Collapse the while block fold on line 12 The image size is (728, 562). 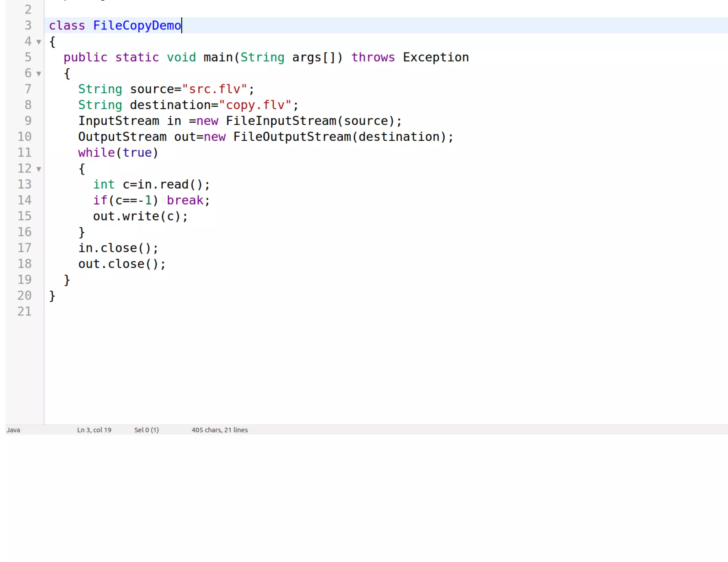coord(39,169)
